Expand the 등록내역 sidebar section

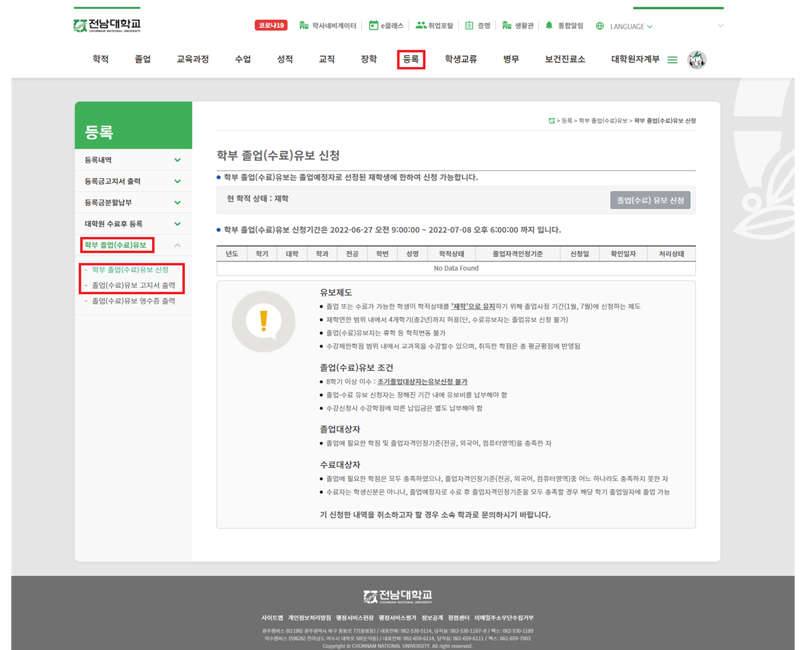178,160
